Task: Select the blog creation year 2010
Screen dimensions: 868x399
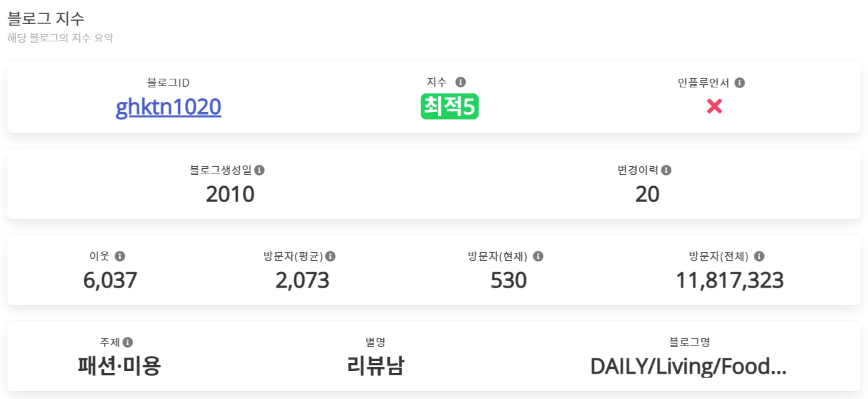Action: (x=230, y=194)
